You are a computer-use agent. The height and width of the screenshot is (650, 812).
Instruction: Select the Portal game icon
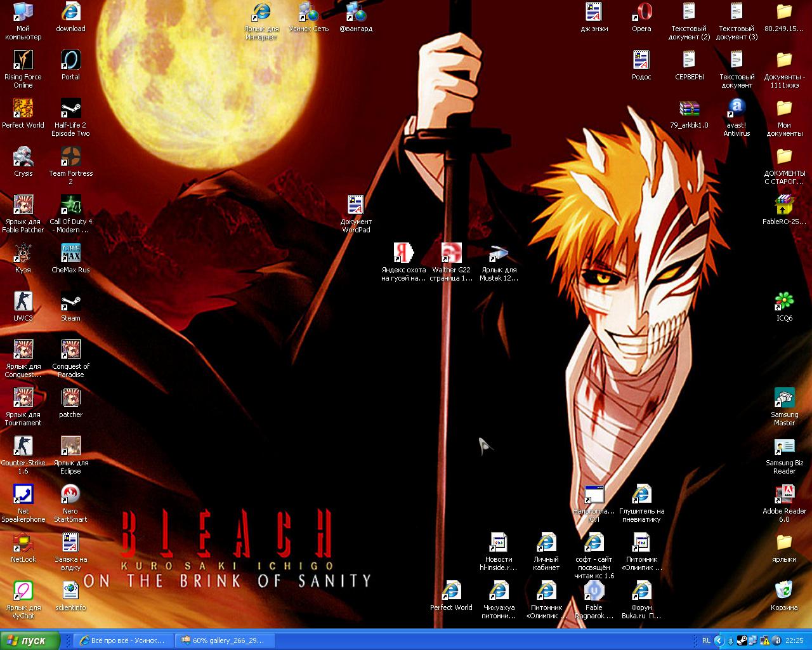click(70, 61)
